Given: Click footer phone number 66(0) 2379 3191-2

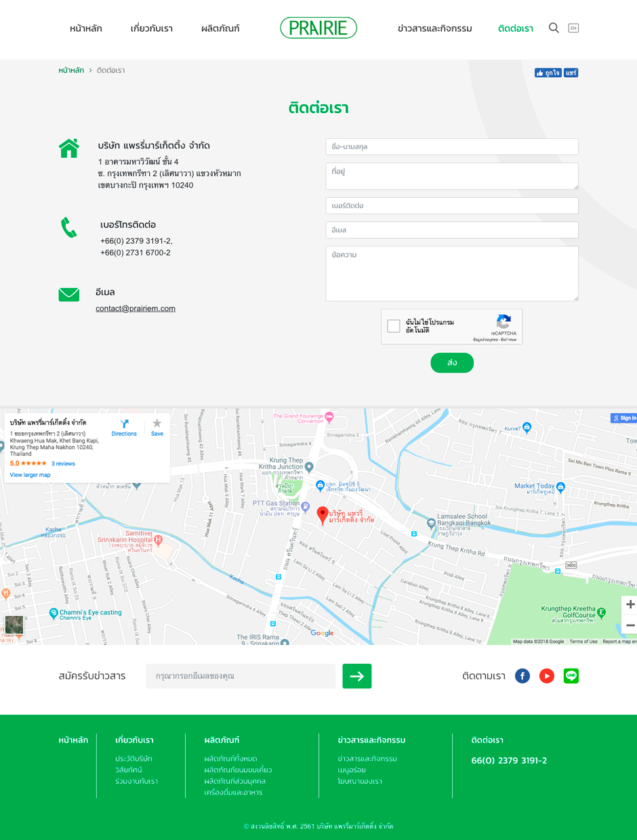Looking at the screenshot, I should (509, 760).
